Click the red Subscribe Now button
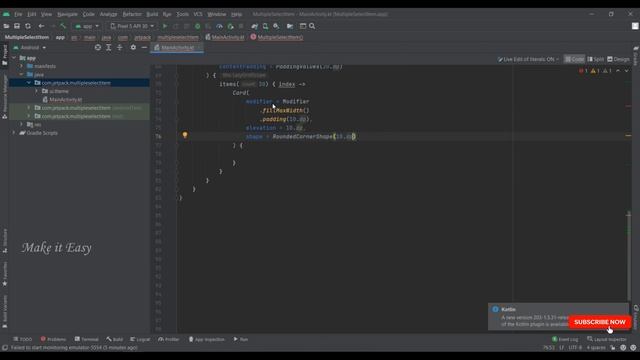The width and height of the screenshot is (640, 360). tap(600, 322)
